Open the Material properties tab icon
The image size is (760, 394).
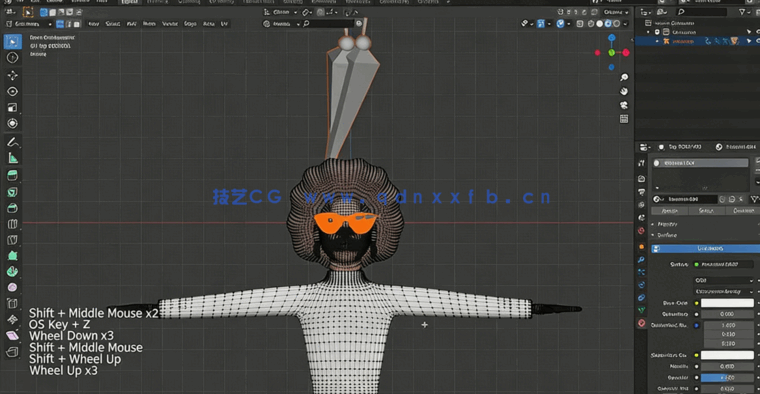[642, 323]
